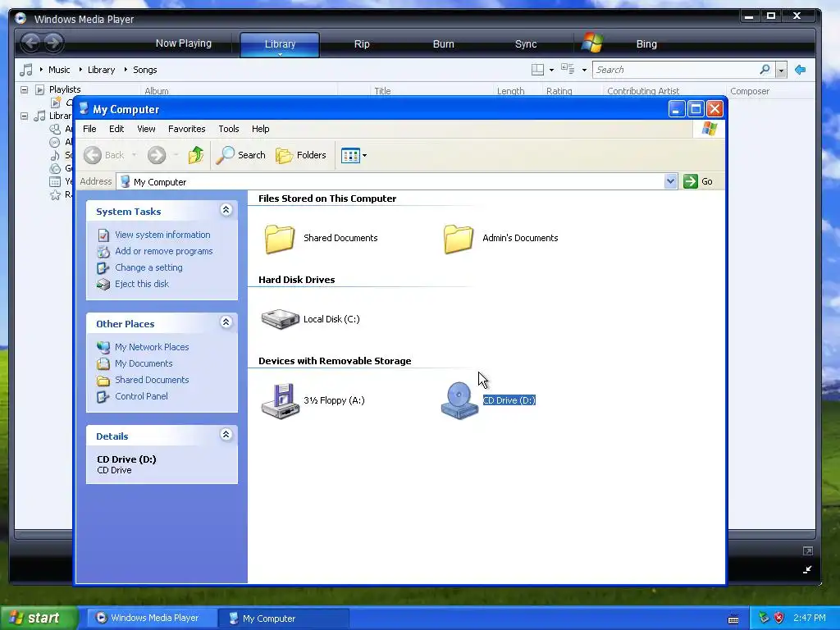Open the File menu
The height and width of the screenshot is (630, 840).
tap(89, 129)
